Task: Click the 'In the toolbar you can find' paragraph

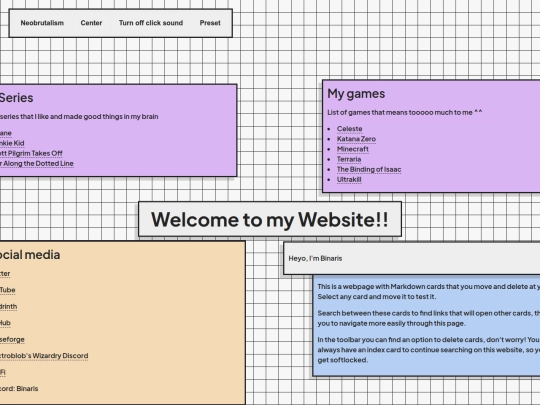Action: coord(428,350)
